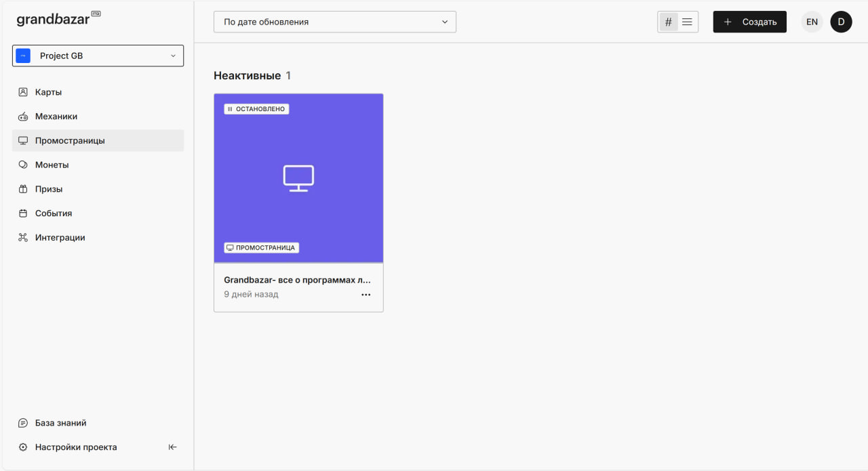Click the База знаний chat icon

point(23,423)
